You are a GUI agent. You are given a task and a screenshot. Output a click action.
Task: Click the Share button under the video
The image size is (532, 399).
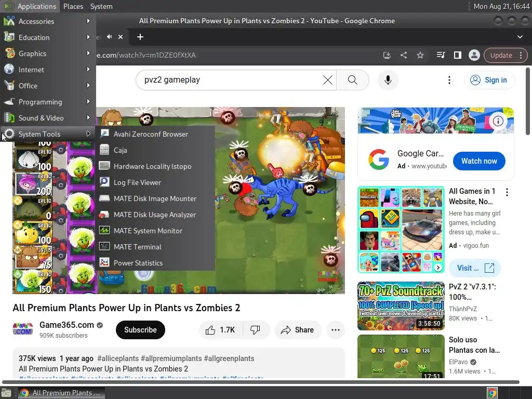298,330
